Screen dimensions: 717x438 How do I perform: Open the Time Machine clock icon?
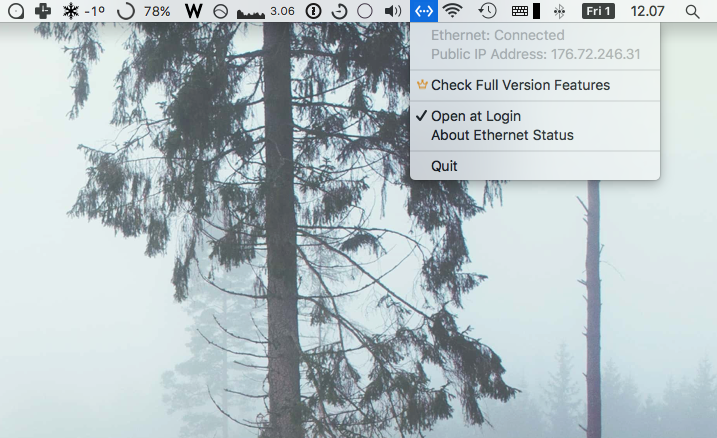pos(487,11)
